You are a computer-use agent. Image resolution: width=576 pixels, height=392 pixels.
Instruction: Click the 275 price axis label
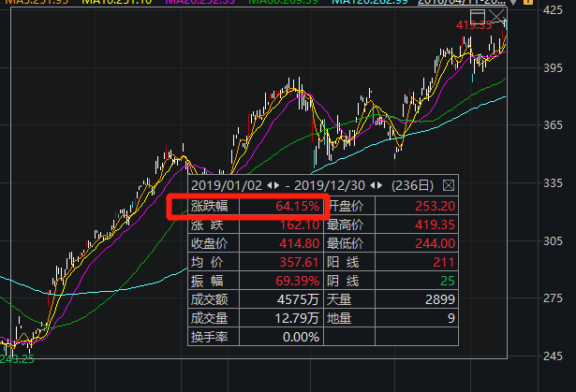pyautogui.click(x=553, y=298)
